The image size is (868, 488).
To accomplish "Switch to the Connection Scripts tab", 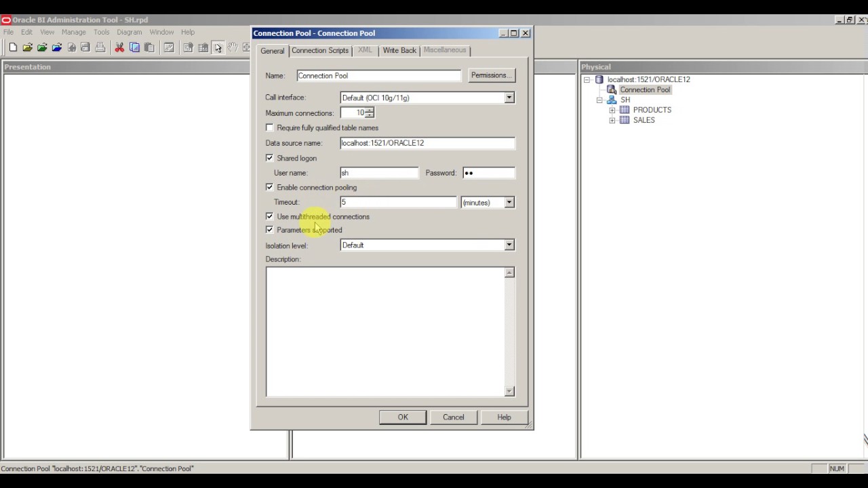I will point(320,50).
